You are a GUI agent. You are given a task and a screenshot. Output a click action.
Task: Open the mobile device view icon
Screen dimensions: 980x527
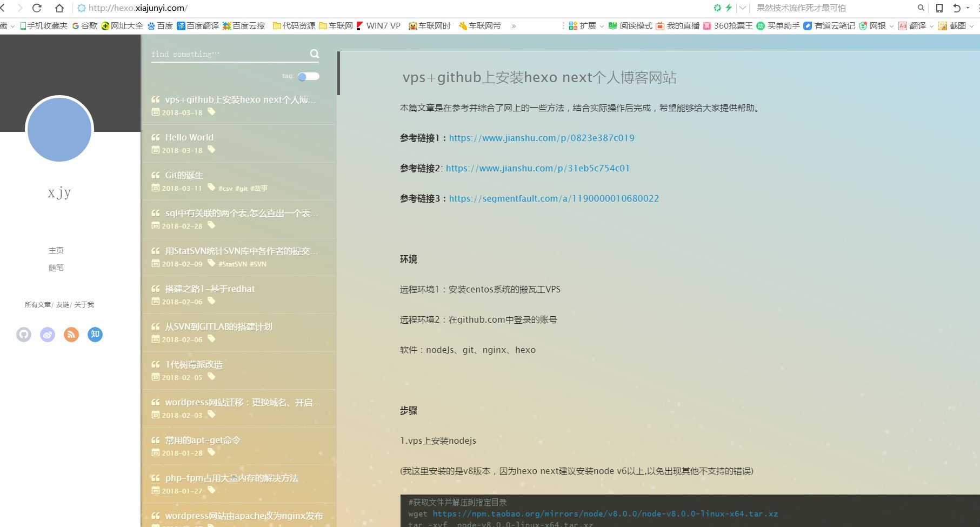[x=939, y=8]
